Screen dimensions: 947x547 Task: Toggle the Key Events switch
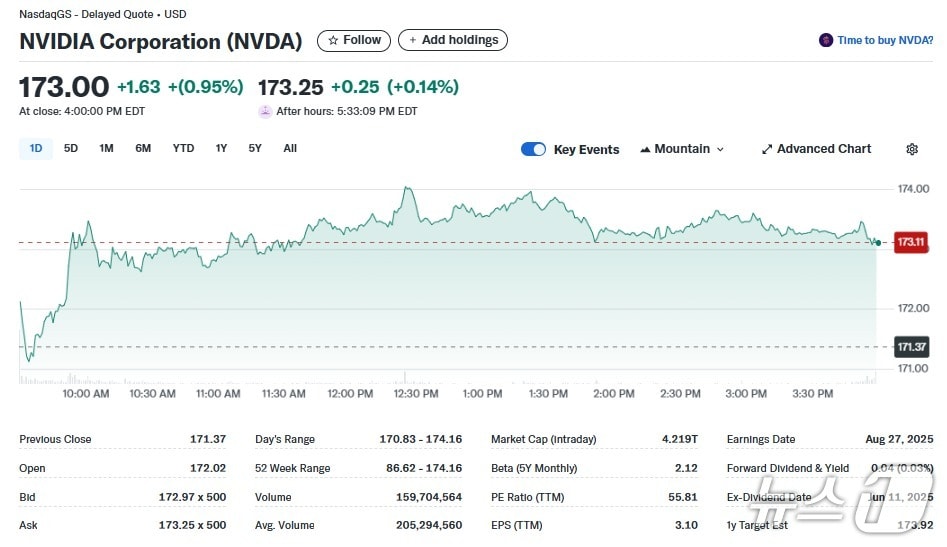tap(533, 149)
